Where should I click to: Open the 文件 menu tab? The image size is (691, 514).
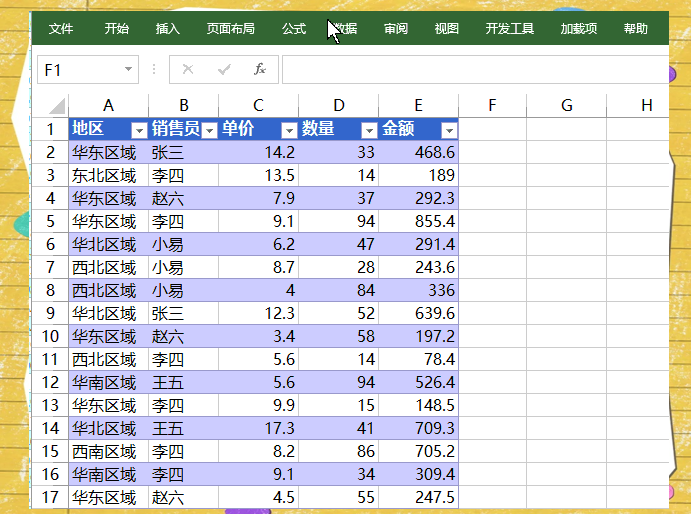pos(61,29)
